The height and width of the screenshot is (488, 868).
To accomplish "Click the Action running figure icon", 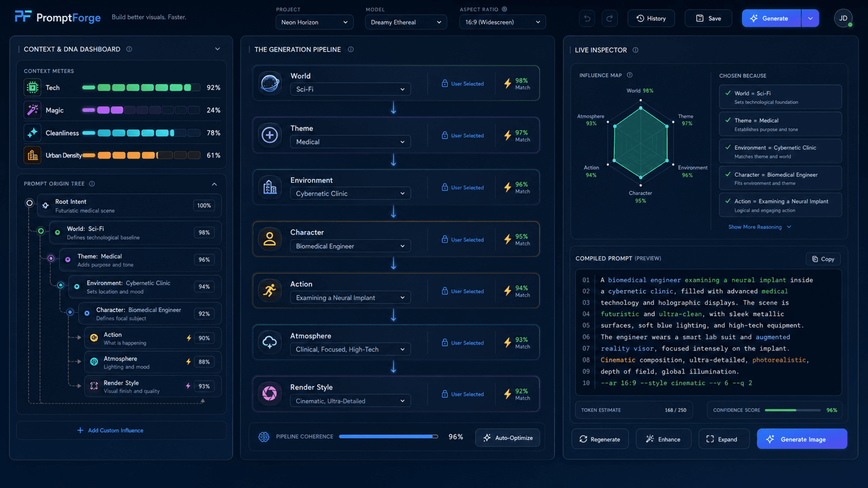I will tap(270, 291).
